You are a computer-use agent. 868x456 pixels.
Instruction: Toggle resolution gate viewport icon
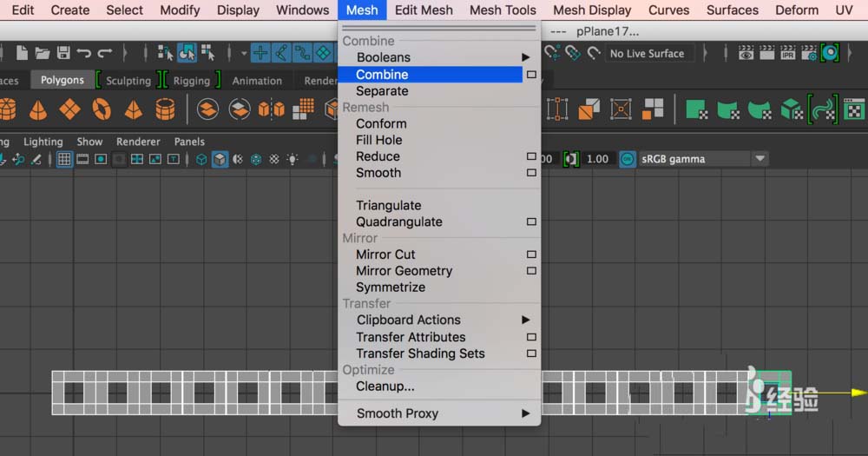[x=101, y=160]
